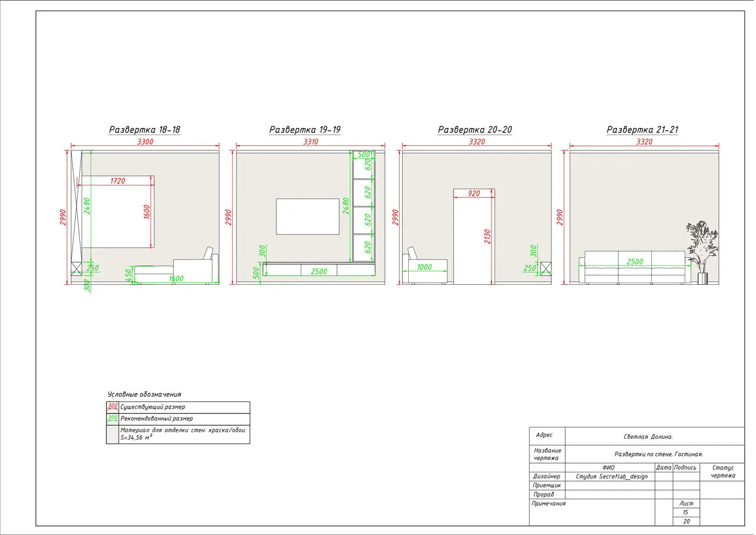Select the red "920" door width dimension
The width and height of the screenshot is (756, 535).
pos(474,193)
